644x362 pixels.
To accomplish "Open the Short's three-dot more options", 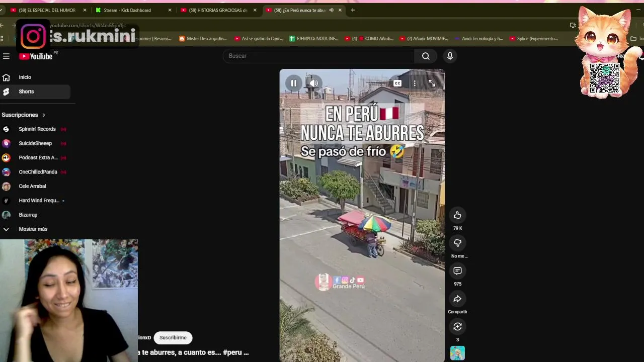I will tap(415, 83).
